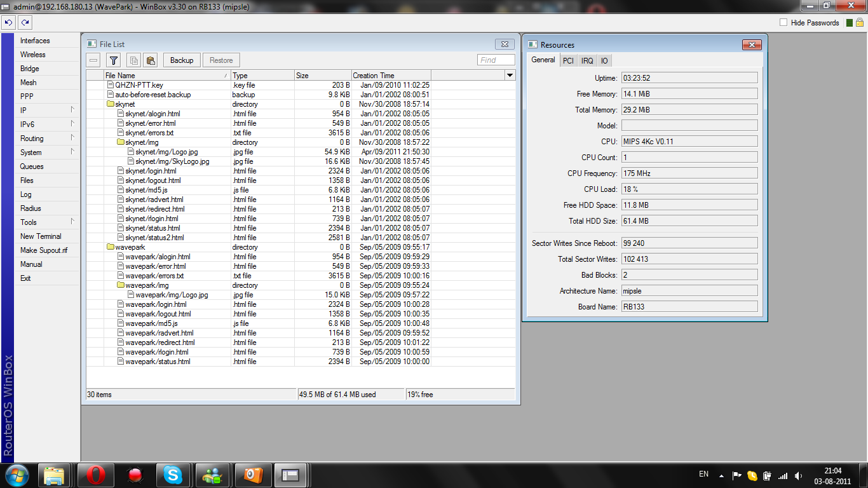Expand the System submenu in sidebar

pos(72,152)
